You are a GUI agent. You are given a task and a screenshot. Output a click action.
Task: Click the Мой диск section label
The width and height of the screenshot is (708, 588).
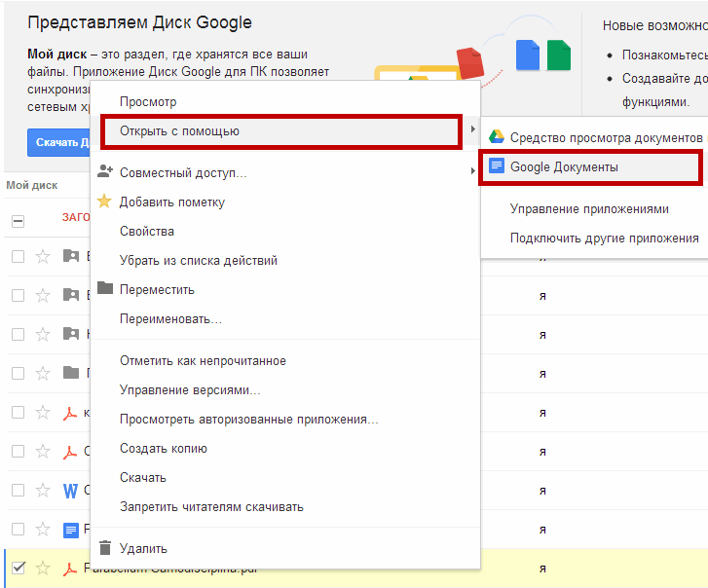click(32, 185)
